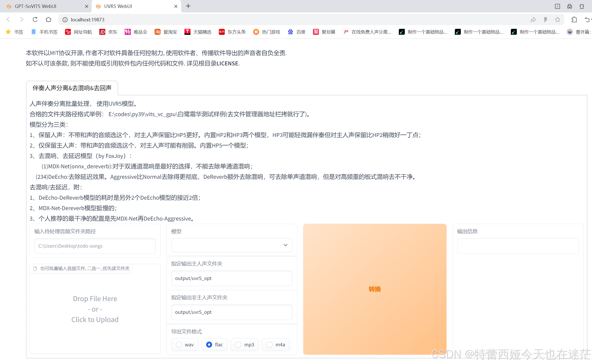Click the bookmark star in the address bar
This screenshot has width=592, height=364.
pos(558,20)
